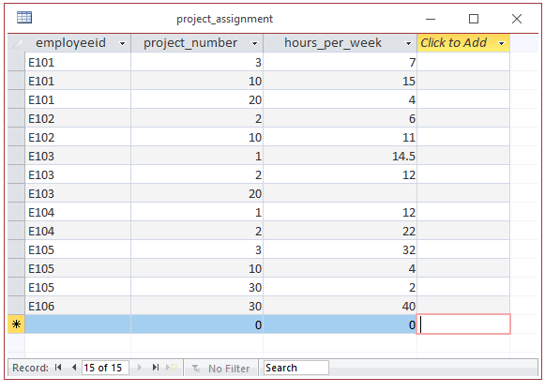Click the No Filter funnel indicator
The height and width of the screenshot is (392, 545).
tap(220, 368)
